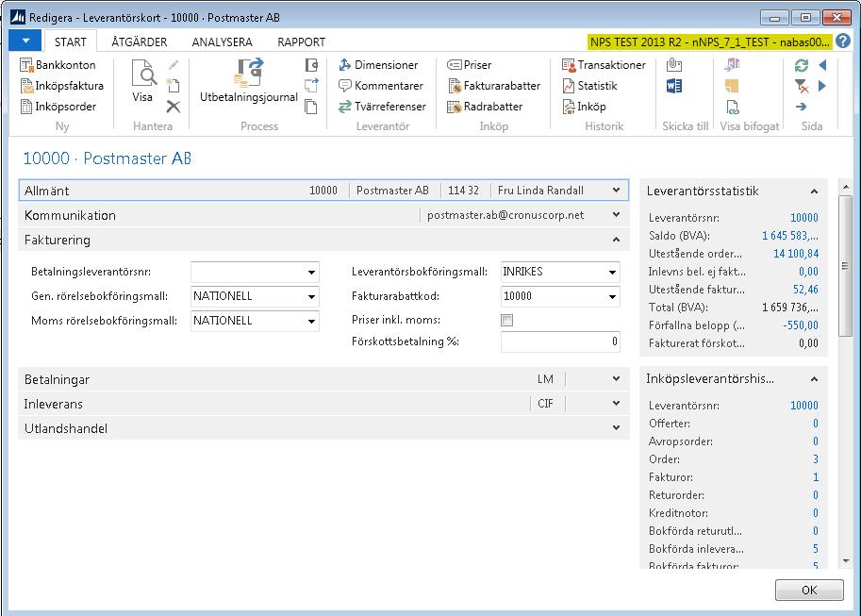The height and width of the screenshot is (616, 861).
Task: Open the help question mark icon
Action: click(843, 42)
